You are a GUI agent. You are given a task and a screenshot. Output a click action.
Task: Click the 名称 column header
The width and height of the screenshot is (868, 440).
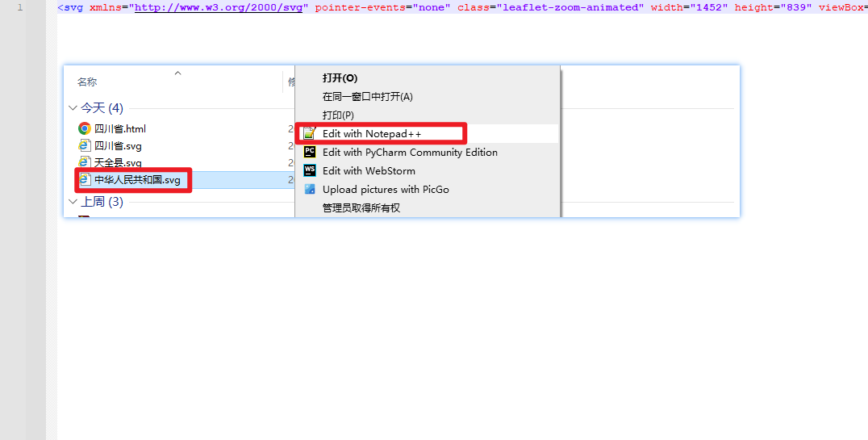coord(87,82)
